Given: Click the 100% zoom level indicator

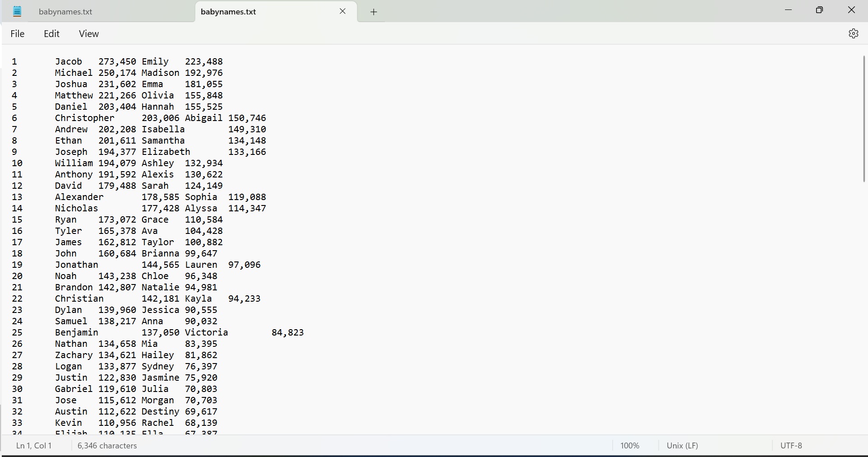Looking at the screenshot, I should tap(630, 446).
